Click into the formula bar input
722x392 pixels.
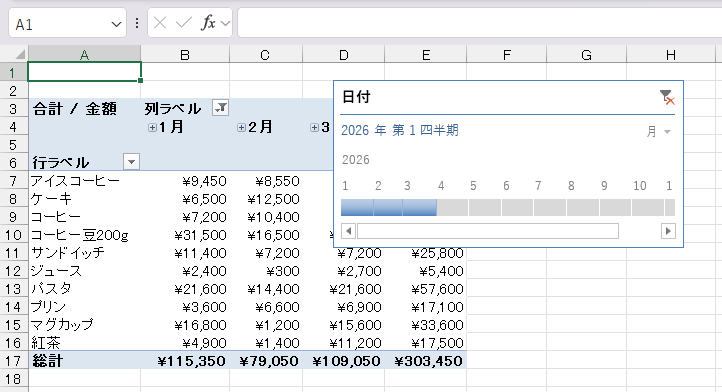[480, 23]
